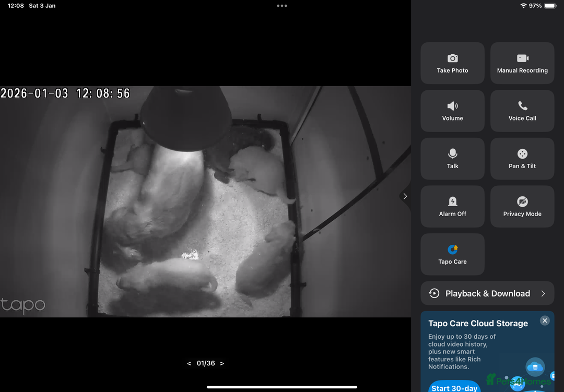Open the three-dot multitasking menu at top
564x392 pixels.
pyautogui.click(x=282, y=6)
